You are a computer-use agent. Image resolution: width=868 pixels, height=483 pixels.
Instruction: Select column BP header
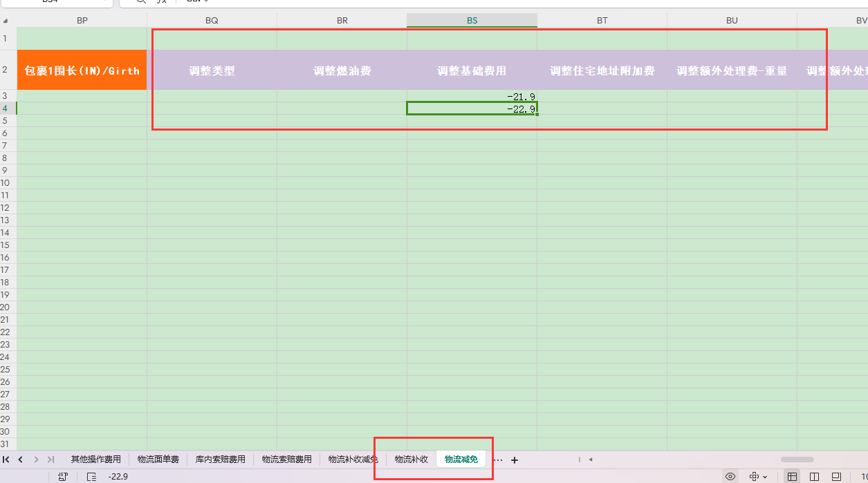point(82,21)
